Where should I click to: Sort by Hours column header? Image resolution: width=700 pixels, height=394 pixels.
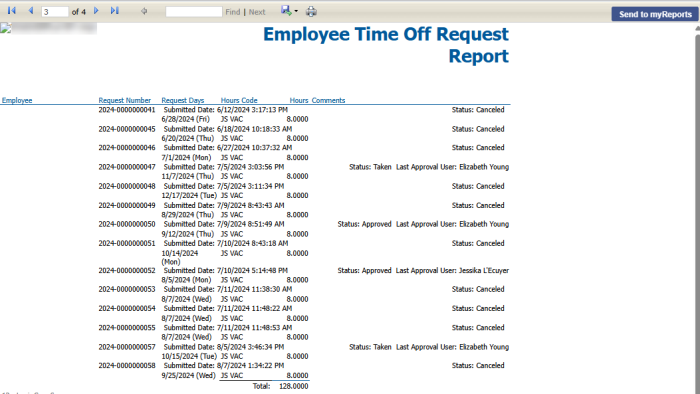(299, 100)
